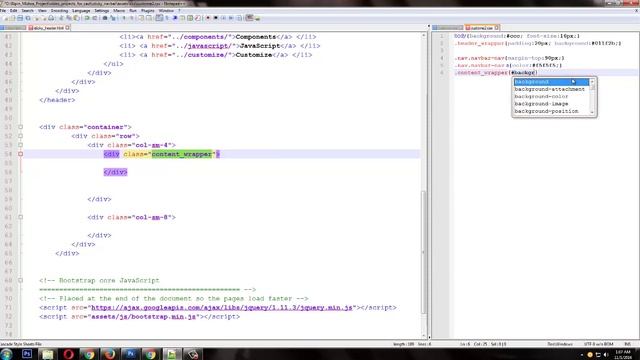This screenshot has width=640, height=360.
Task: Click the autocomplete list scroll up arrow
Action: pos(592,81)
